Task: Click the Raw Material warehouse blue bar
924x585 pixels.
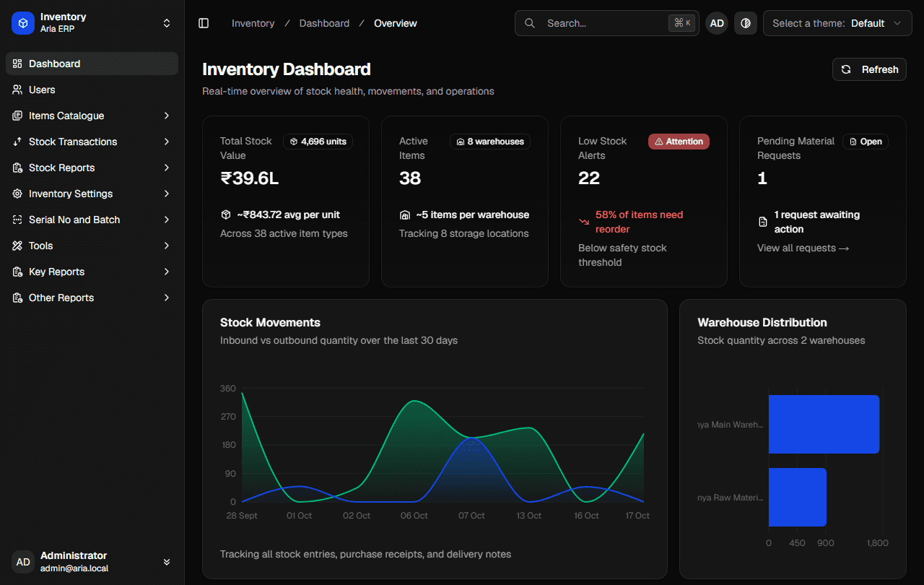Action: coord(797,497)
